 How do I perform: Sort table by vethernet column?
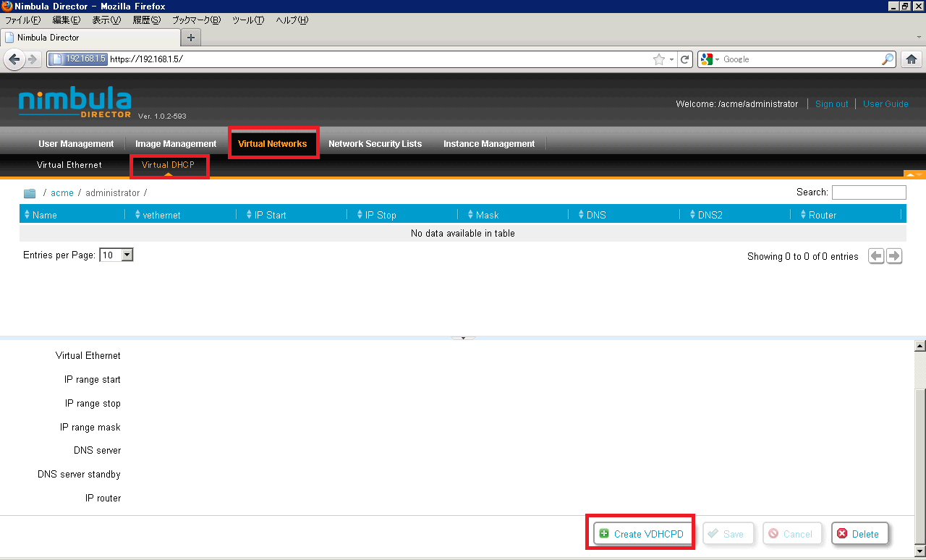coord(181,215)
